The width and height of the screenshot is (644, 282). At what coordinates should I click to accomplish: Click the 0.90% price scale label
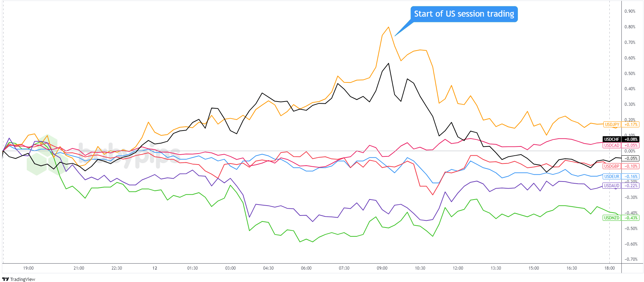pyautogui.click(x=630, y=11)
